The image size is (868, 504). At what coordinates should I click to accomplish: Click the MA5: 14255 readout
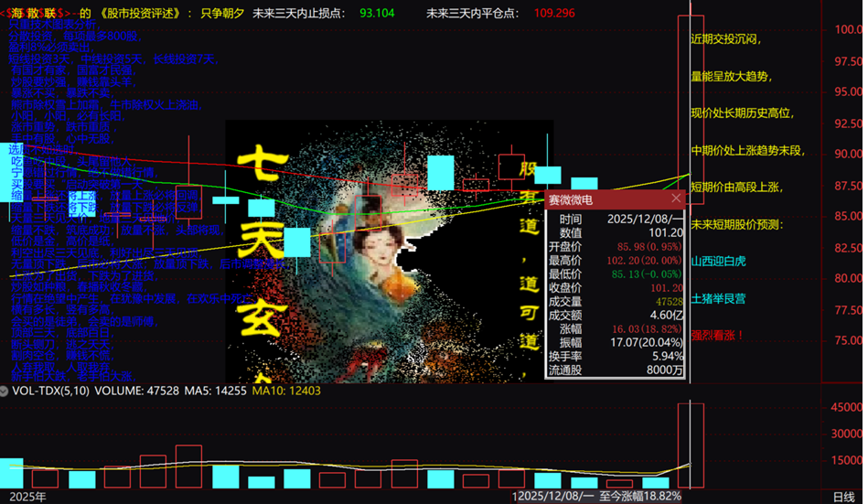pyautogui.click(x=215, y=391)
